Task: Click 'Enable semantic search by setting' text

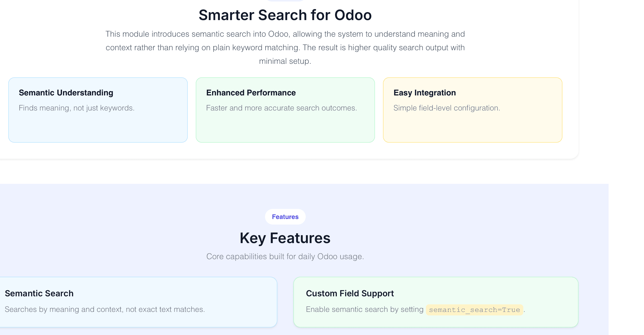Action: [365, 309]
